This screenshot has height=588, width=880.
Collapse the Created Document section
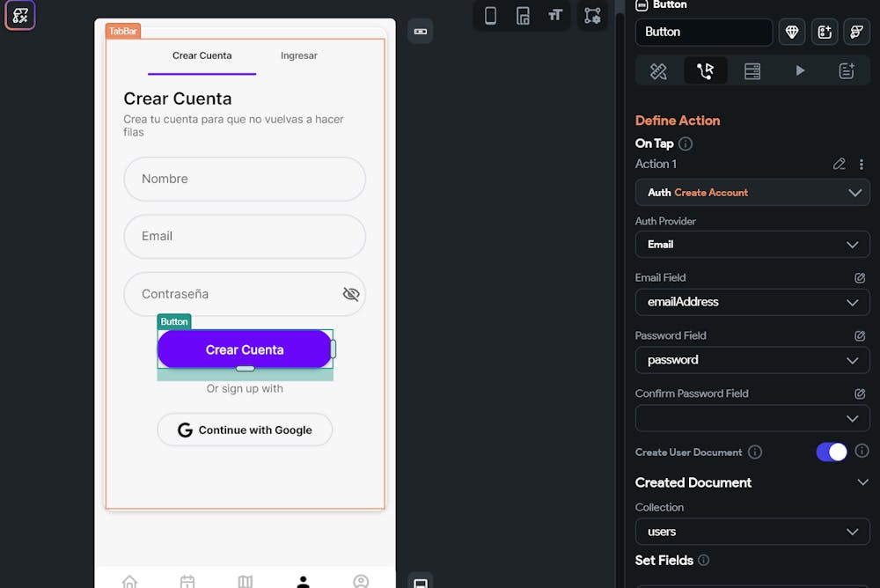click(862, 482)
